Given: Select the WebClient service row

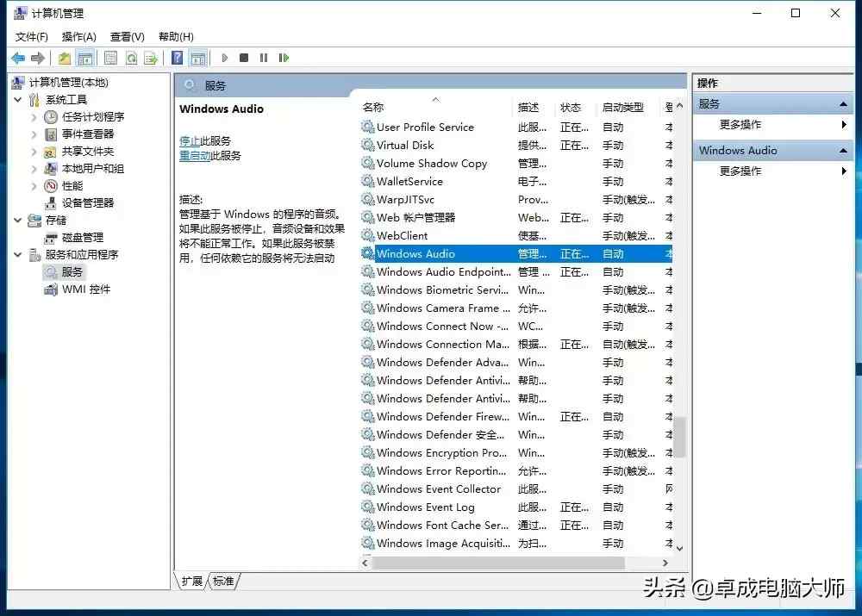Looking at the screenshot, I should click(516, 236).
